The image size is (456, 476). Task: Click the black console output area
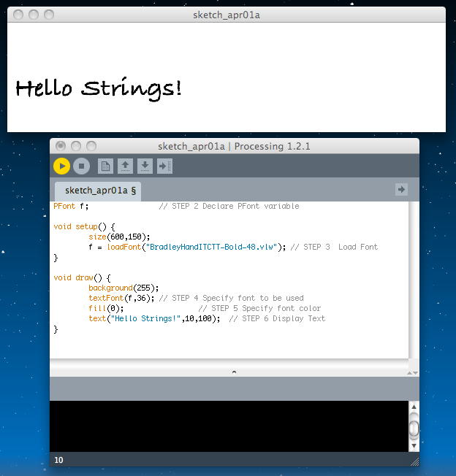pyautogui.click(x=229, y=426)
